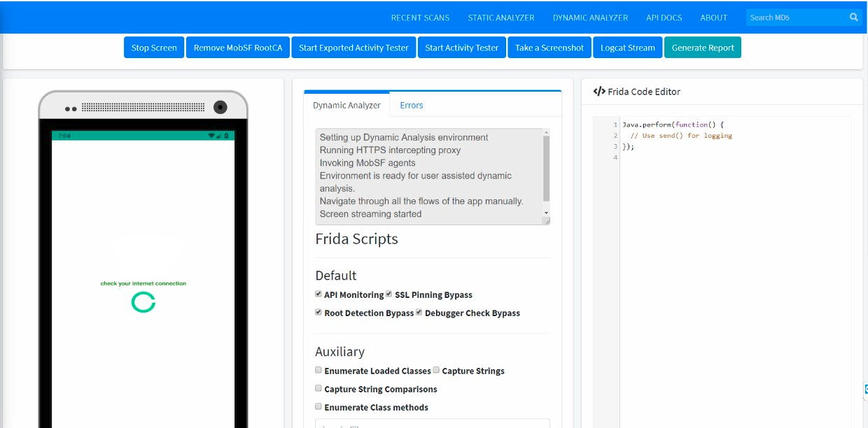This screenshot has height=428, width=868.
Task: Click the code icon beside Frida Code Editor
Action: tap(598, 91)
